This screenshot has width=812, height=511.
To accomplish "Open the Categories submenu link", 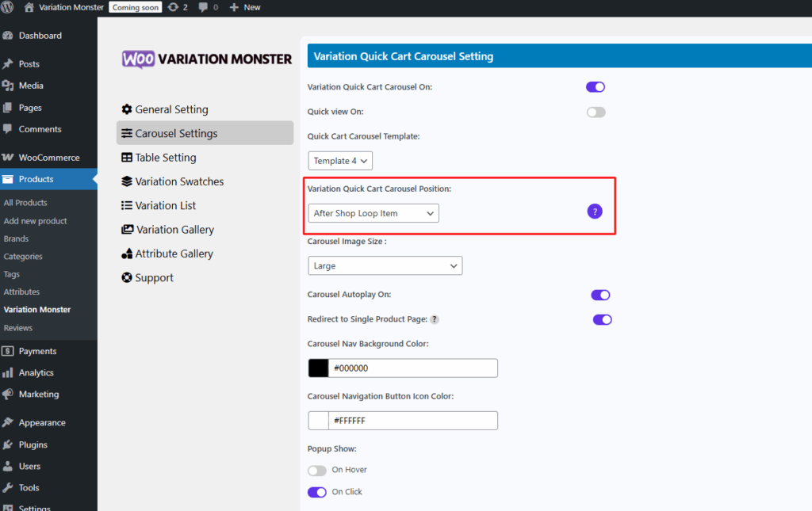I will (x=23, y=257).
